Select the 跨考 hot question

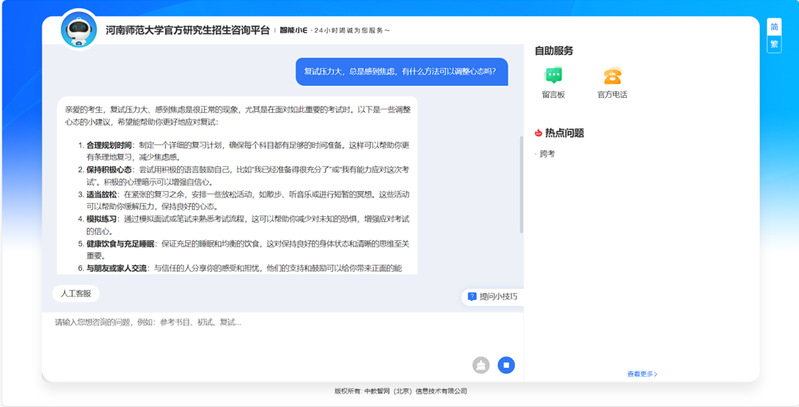click(x=547, y=154)
